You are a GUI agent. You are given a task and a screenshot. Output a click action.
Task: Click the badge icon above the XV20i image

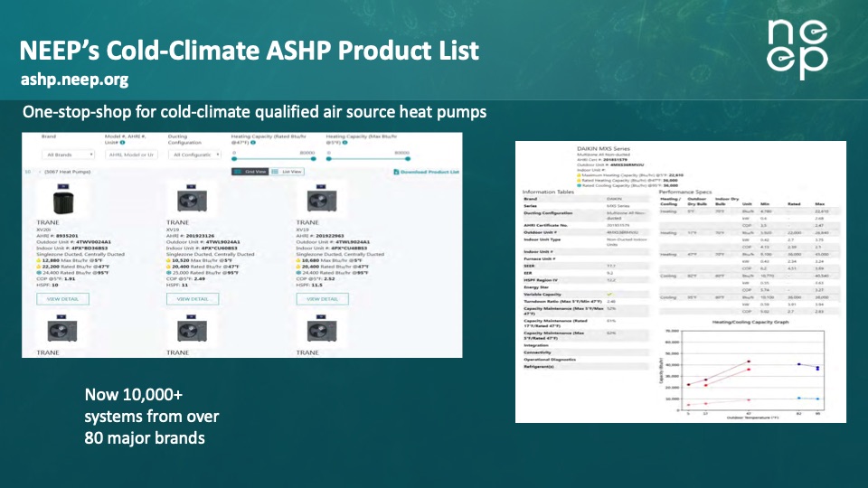(62, 187)
